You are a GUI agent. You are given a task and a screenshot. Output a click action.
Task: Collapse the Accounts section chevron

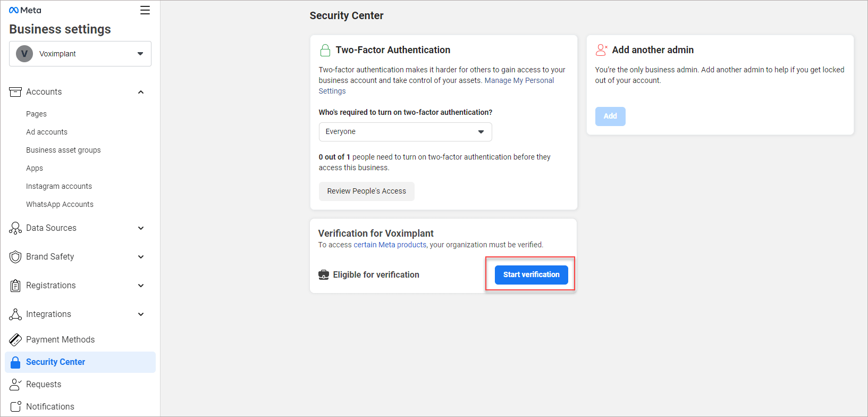(x=141, y=92)
